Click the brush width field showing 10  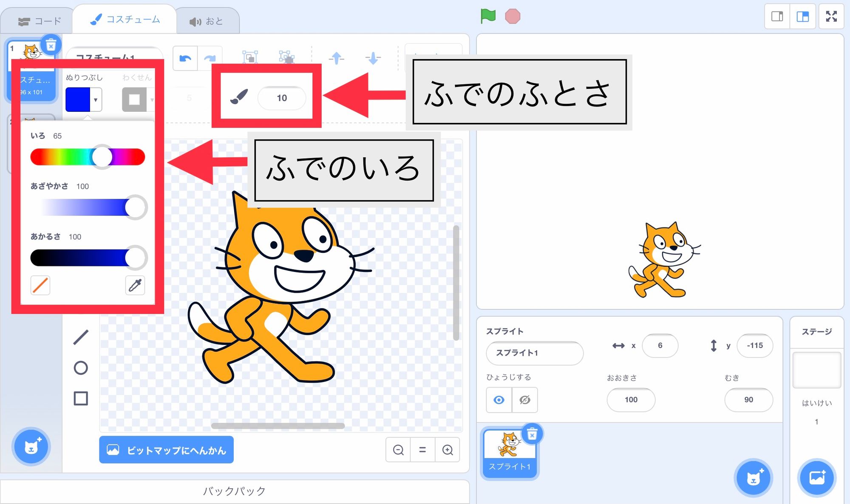click(282, 98)
